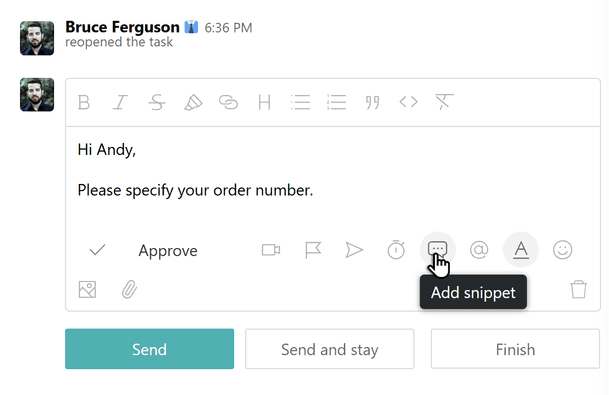Click the Add snippet icon
The image size is (609, 395).
438,249
